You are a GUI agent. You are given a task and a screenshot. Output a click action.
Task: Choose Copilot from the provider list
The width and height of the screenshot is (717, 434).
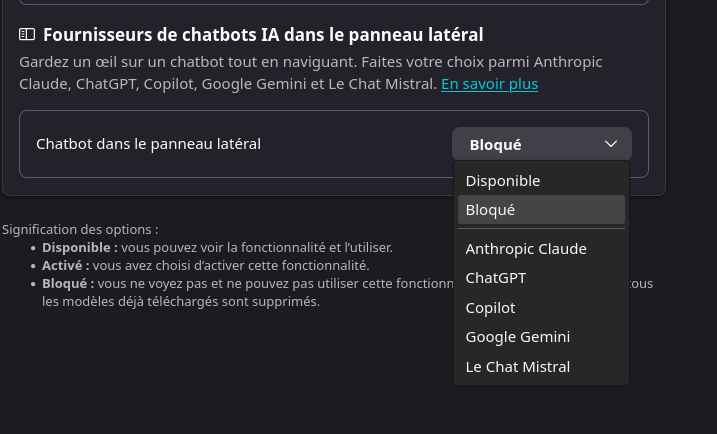tap(490, 308)
